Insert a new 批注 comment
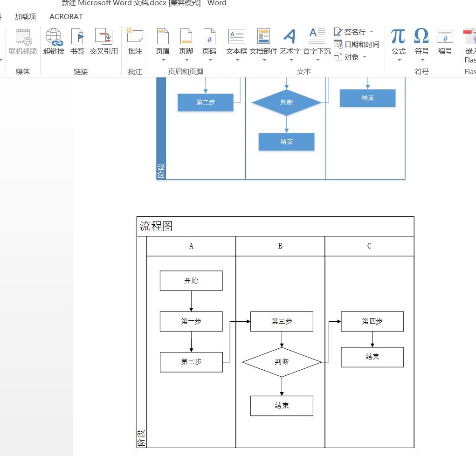The image size is (476, 456). (135, 42)
